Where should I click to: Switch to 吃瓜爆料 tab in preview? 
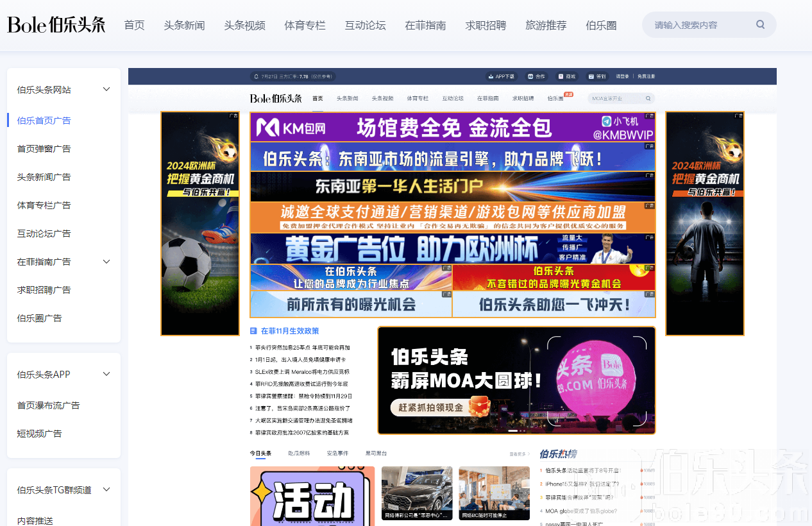click(x=299, y=453)
